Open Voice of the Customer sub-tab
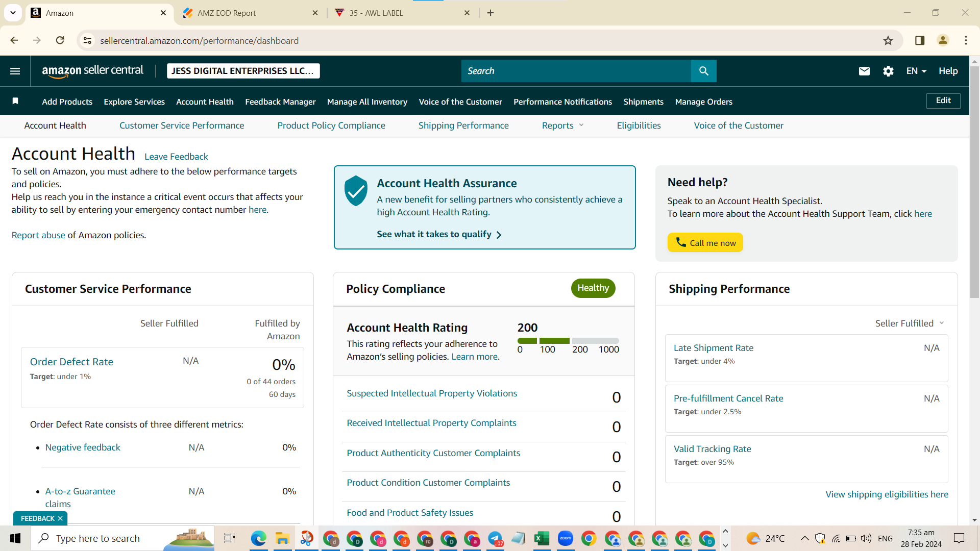Viewport: 980px width, 551px height. pos(739,126)
